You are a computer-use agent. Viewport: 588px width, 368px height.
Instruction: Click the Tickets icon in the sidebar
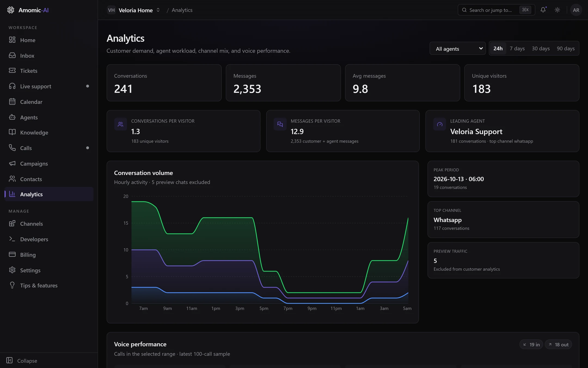tap(12, 71)
